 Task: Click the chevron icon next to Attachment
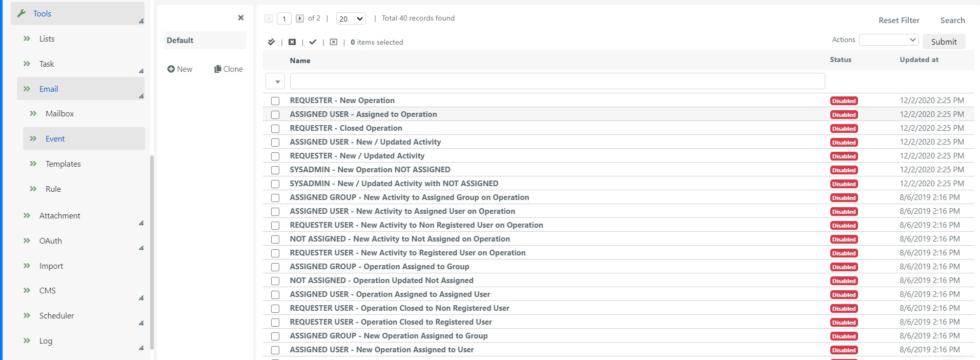[27, 215]
